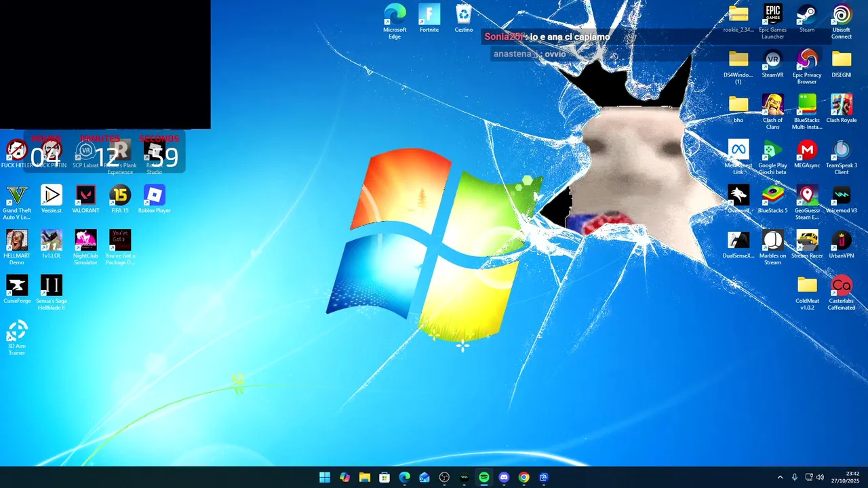
Task: Select the HELLMART Demo icon
Action: [x=17, y=247]
